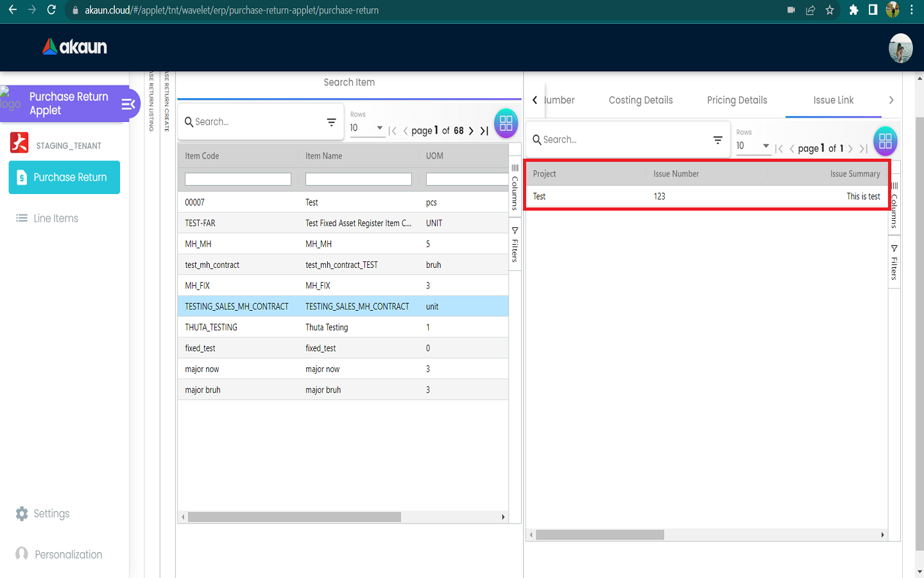The image size is (924, 578).
Task: Click the Purchase Return sidebar button
Action: [x=64, y=177]
